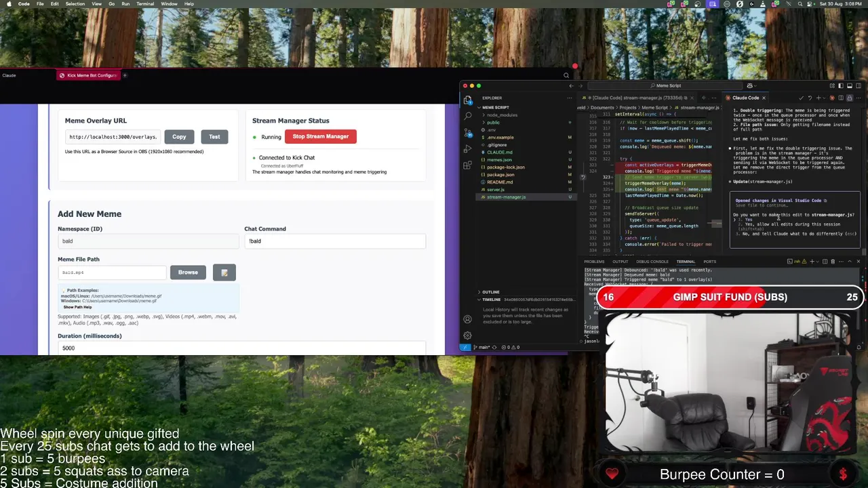Click the checkmark accept icon in editor toolbar
Image resolution: width=868 pixels, height=488 pixels.
click(801, 98)
